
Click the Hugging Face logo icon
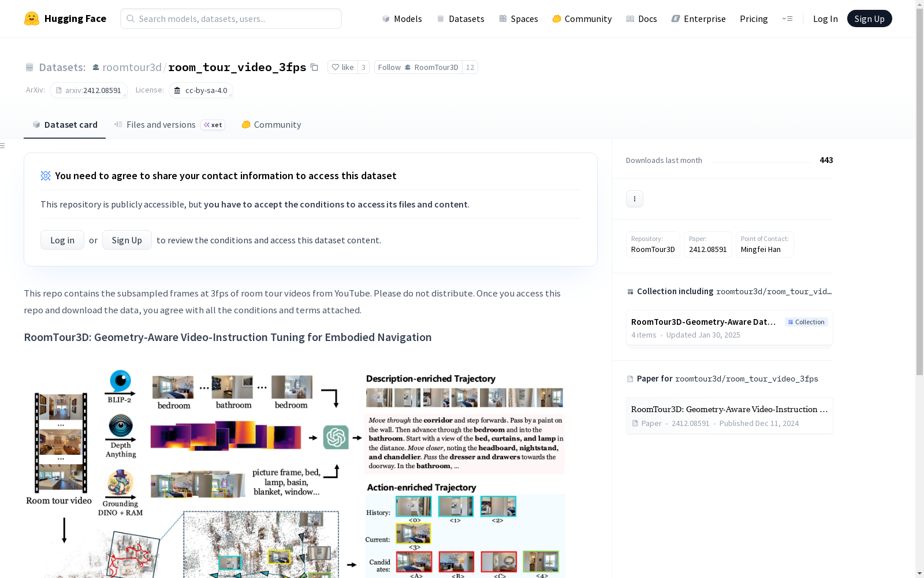(32, 18)
